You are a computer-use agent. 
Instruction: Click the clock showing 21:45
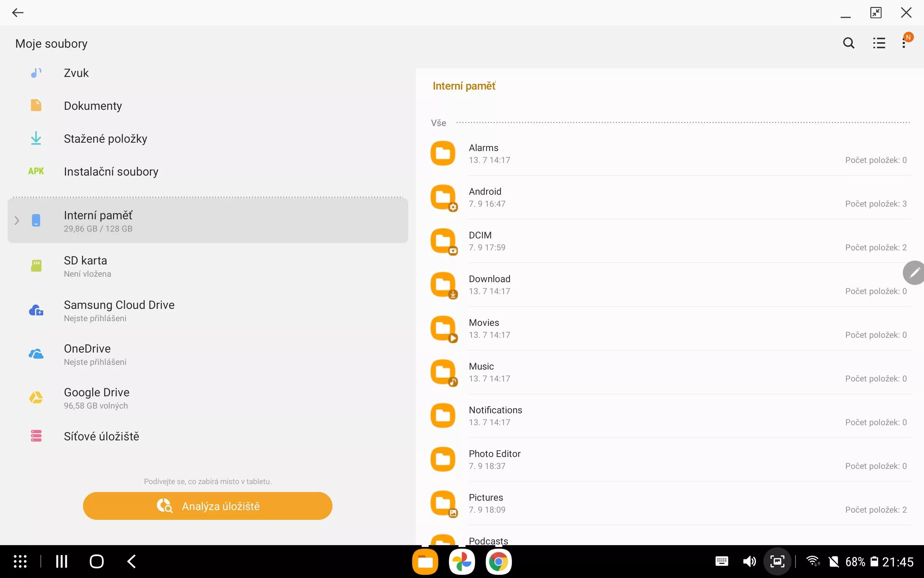[898, 561]
